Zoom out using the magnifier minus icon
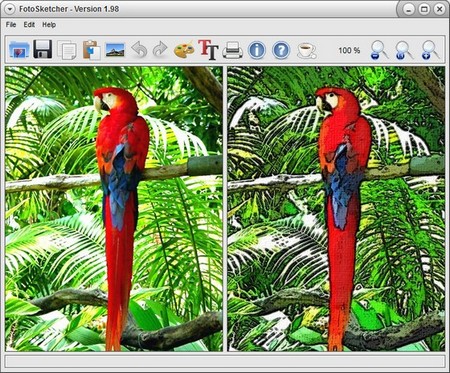 point(379,50)
